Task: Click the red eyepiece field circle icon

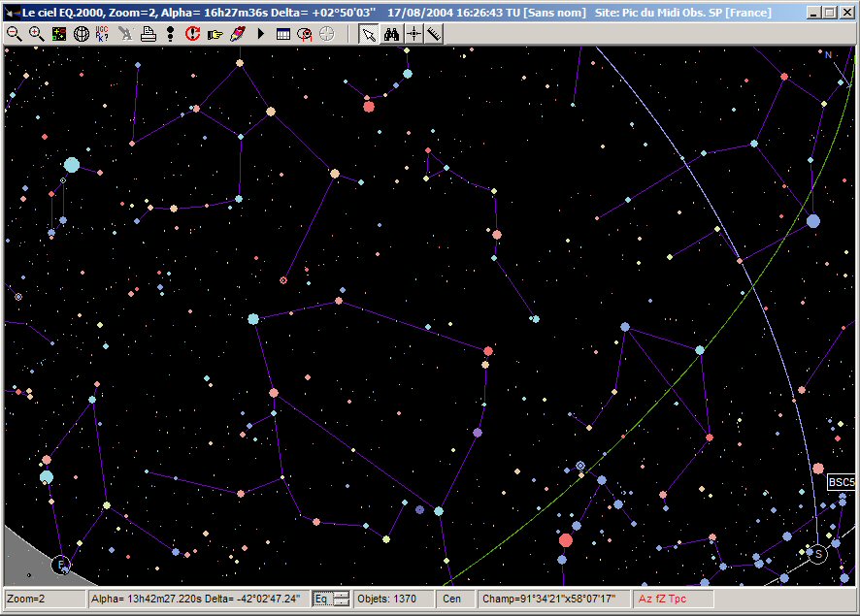Action: [305, 34]
